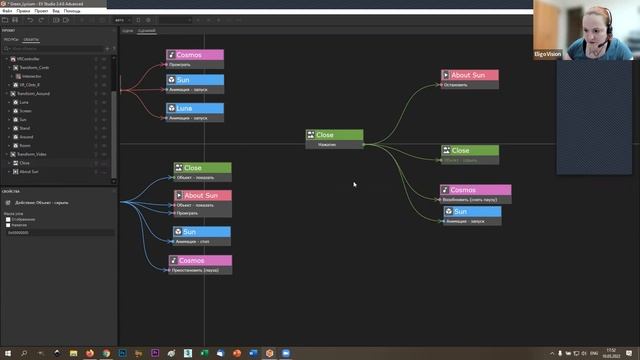Click the add object plus icon

point(107,49)
